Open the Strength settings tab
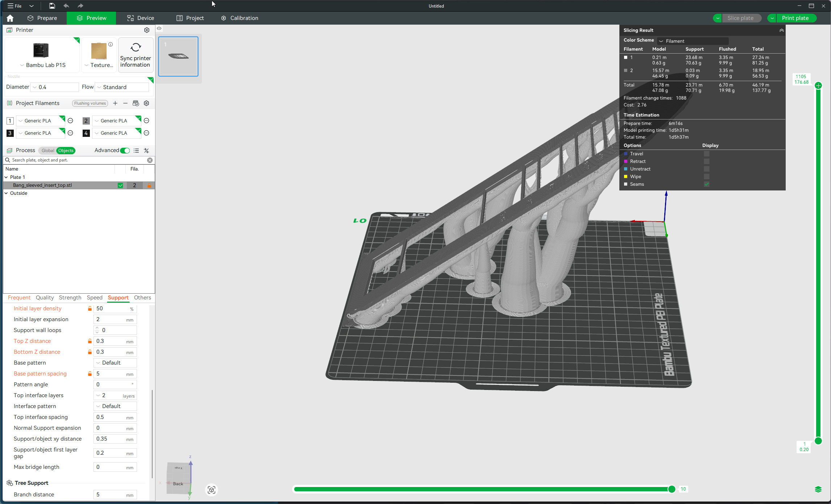Screen dimensions: 831x504 pos(70,298)
